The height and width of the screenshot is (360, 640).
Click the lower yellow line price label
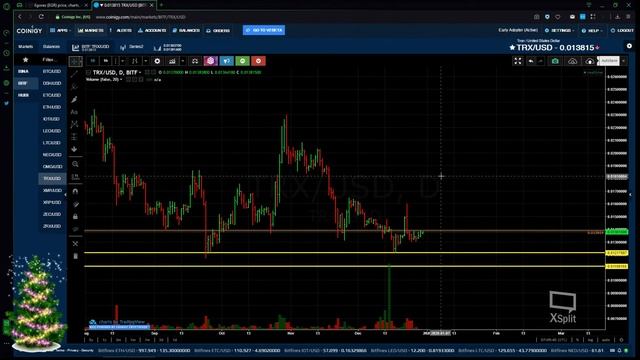[x=617, y=267]
